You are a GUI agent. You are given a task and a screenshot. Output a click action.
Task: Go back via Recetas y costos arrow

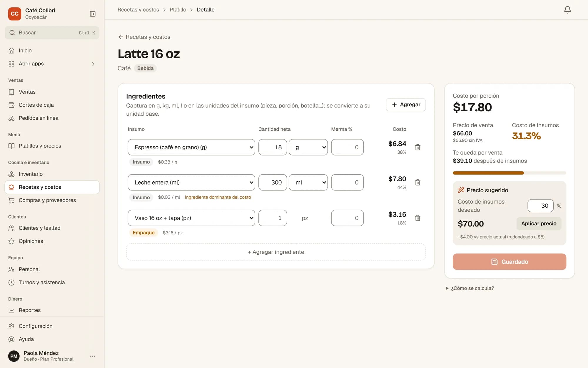point(144,37)
